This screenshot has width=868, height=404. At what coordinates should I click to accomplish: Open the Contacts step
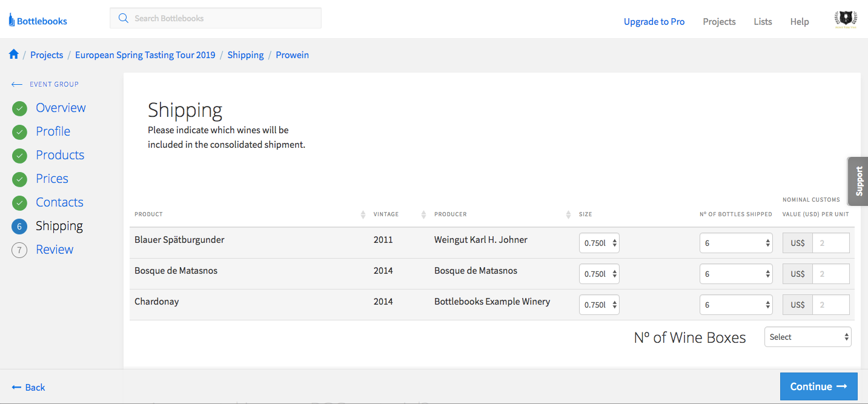59,202
